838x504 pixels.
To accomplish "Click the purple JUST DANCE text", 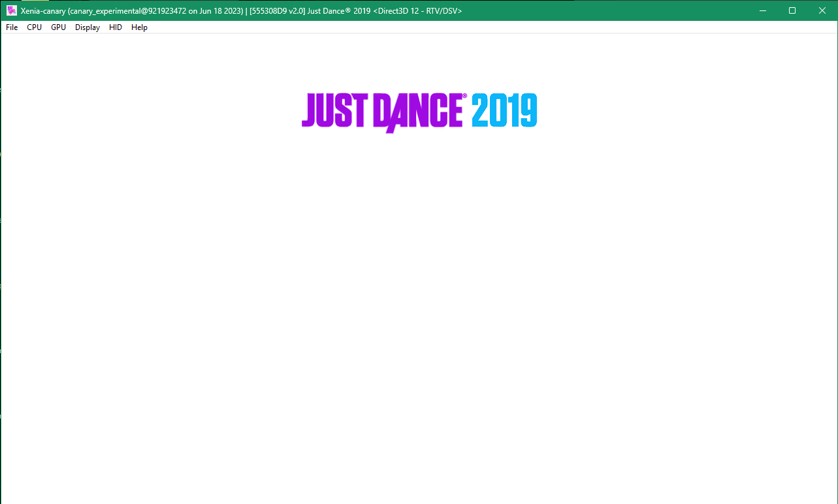I will (x=382, y=112).
